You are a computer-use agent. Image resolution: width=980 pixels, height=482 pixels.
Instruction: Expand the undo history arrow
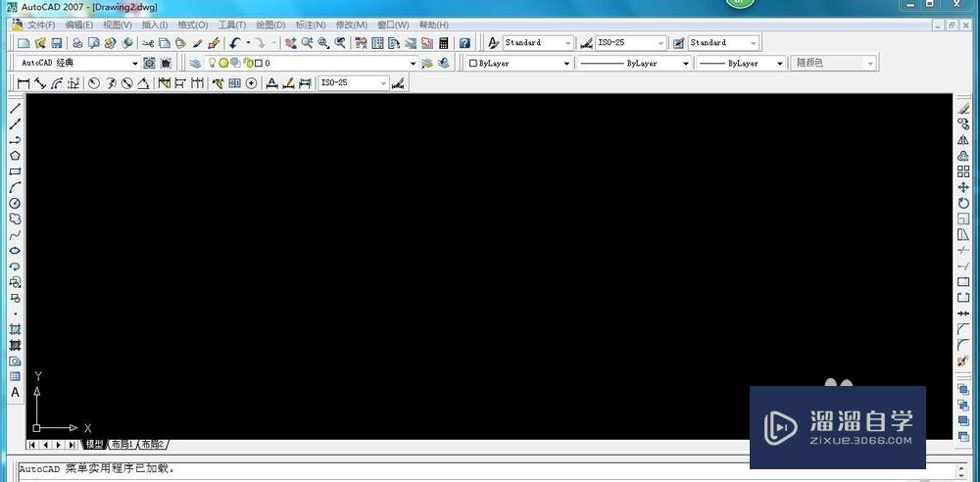[248, 43]
